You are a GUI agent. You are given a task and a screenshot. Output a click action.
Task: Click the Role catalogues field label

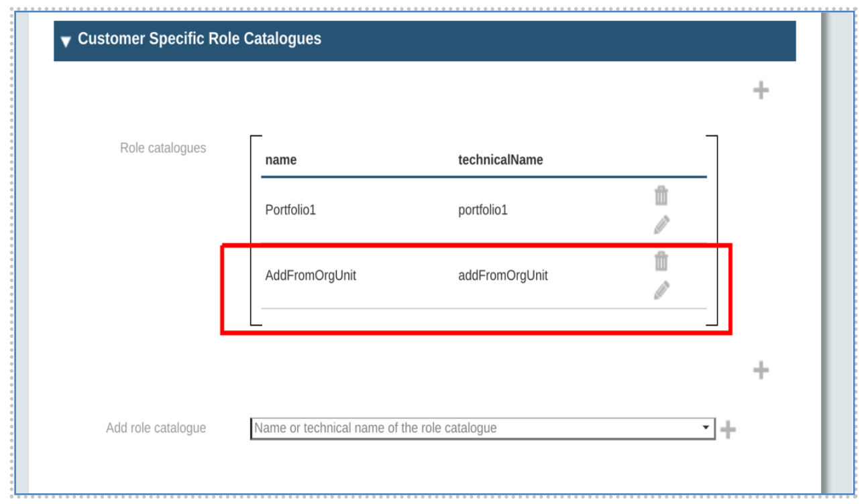point(163,148)
